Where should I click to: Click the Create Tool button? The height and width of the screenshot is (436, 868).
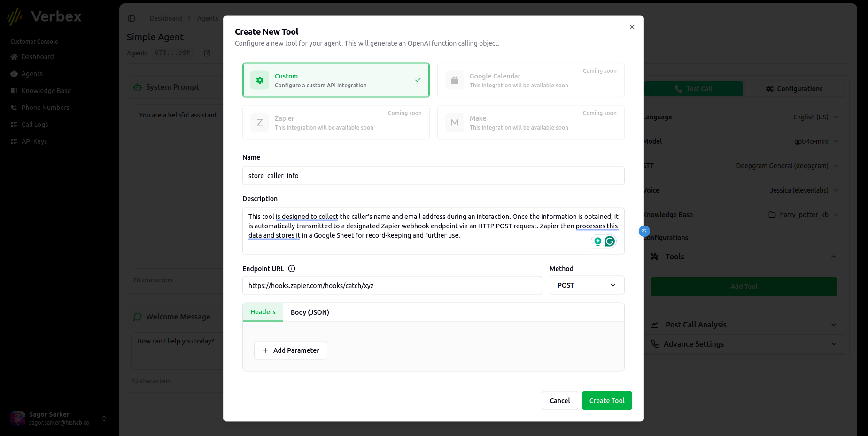[x=607, y=401]
